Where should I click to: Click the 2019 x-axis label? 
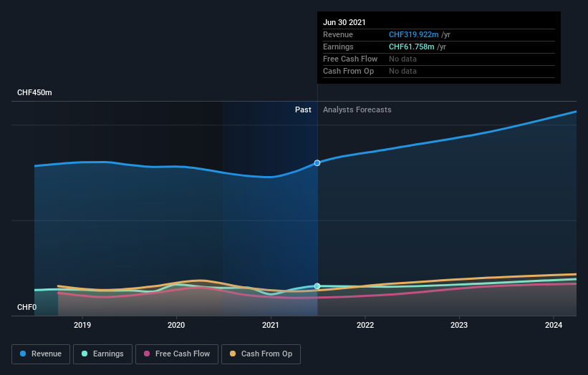pyautogui.click(x=82, y=325)
